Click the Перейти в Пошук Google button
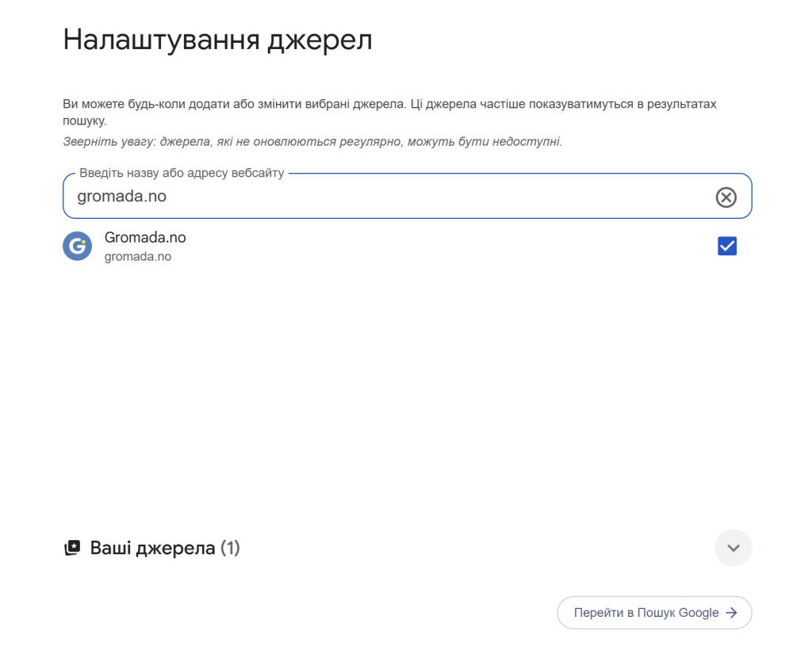Image resolution: width=812 pixels, height=655 pixels. pyautogui.click(x=654, y=612)
